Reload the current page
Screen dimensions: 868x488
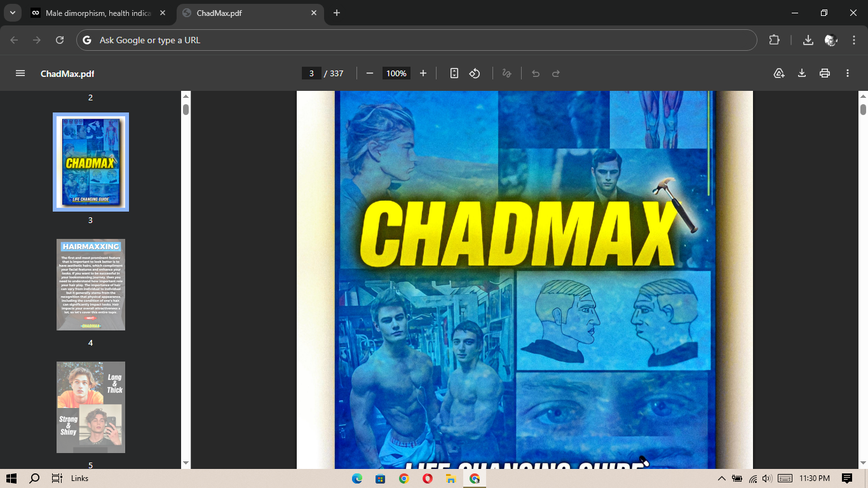tap(60, 40)
